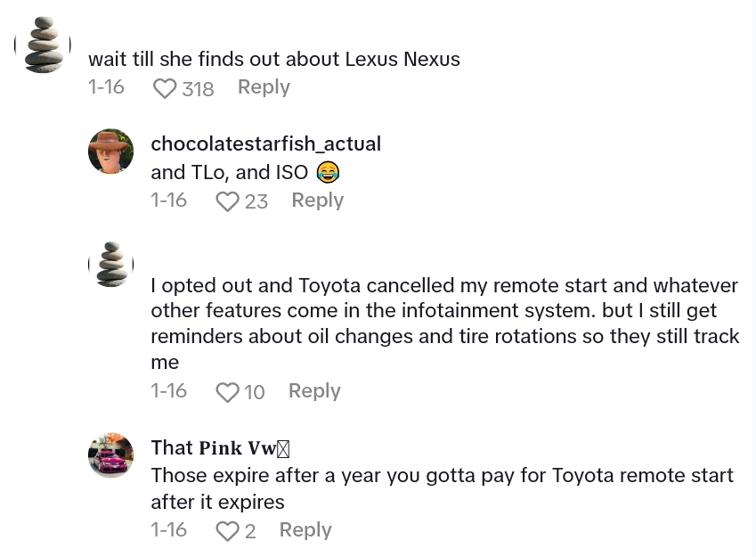Open chocolatestarfish_actual username profile link

coord(265,143)
